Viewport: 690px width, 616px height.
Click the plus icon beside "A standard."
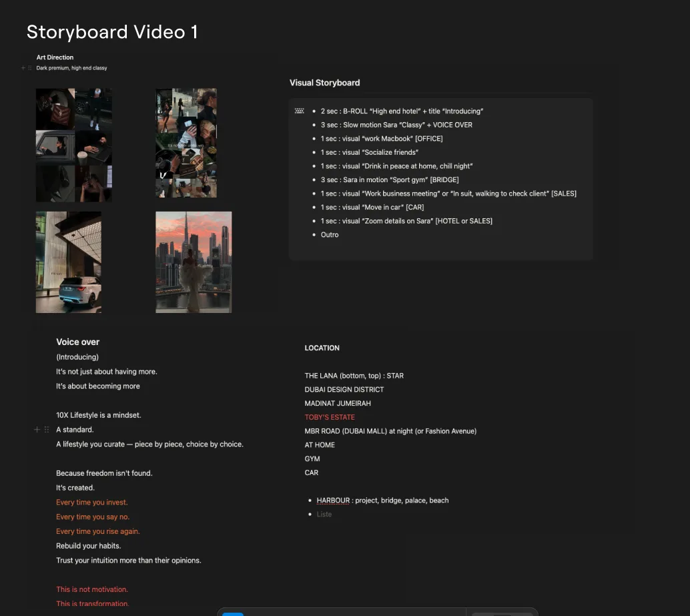37,430
